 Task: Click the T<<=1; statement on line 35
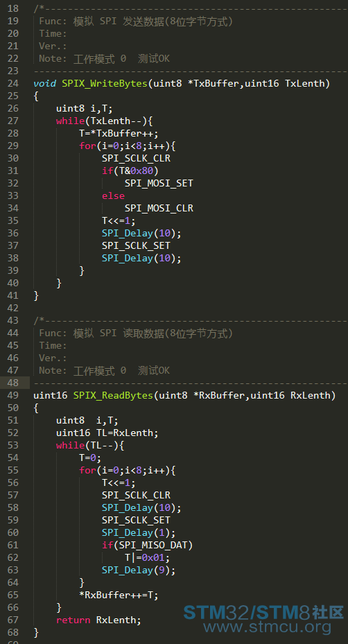pyautogui.click(x=119, y=221)
